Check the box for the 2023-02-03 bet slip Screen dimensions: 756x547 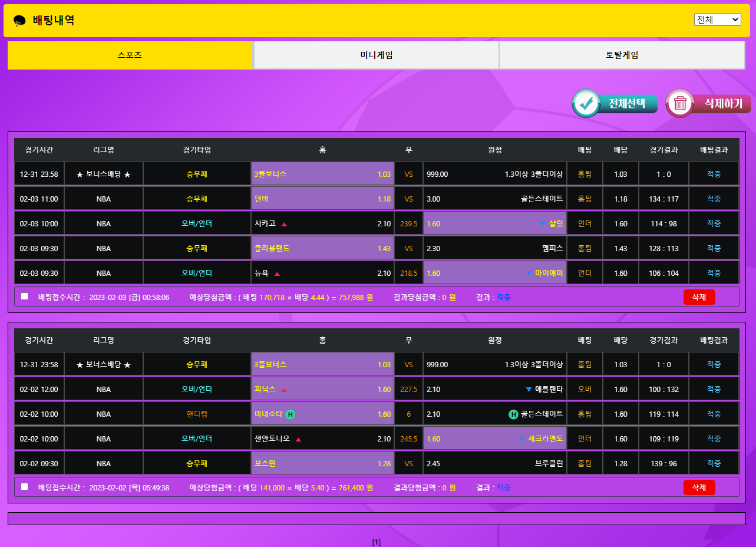(25, 296)
